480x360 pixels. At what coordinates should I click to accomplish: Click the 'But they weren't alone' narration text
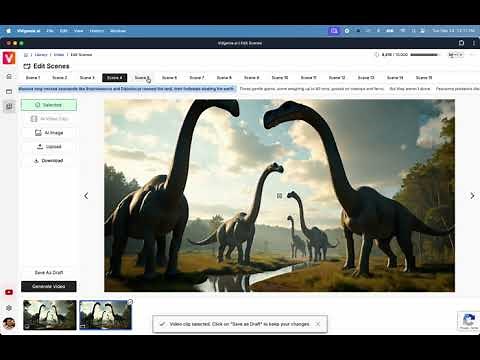coord(410,89)
